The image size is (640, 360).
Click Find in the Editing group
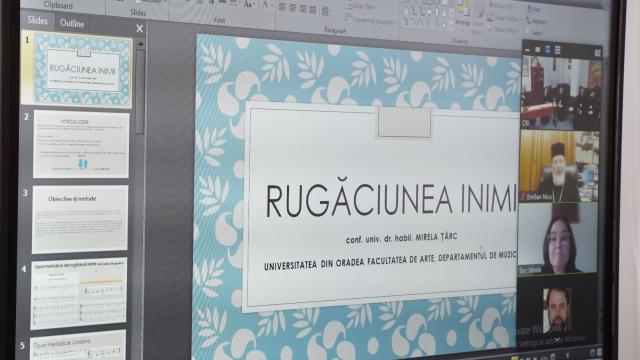pos(534,9)
